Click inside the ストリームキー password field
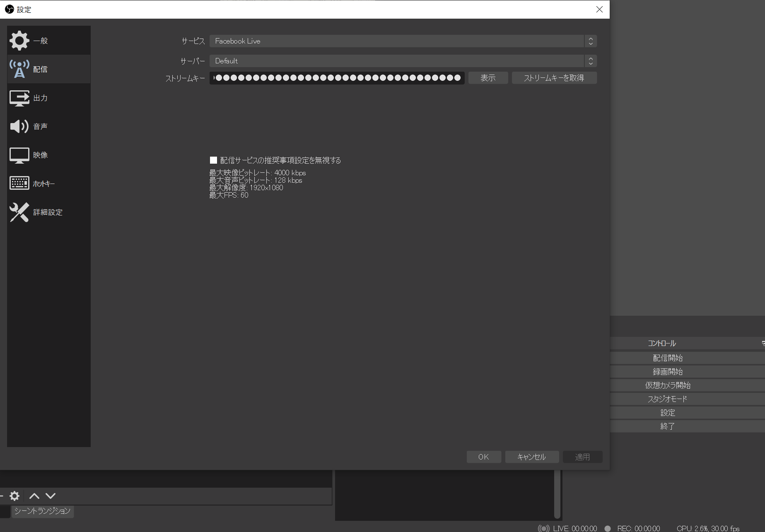This screenshot has height=532, width=765. [337, 78]
